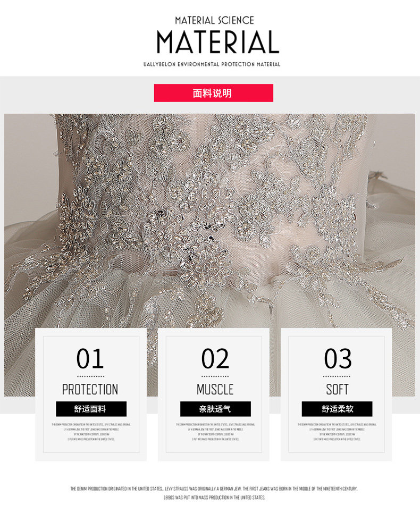Click the small description text under 舒适面料

click(x=91, y=432)
